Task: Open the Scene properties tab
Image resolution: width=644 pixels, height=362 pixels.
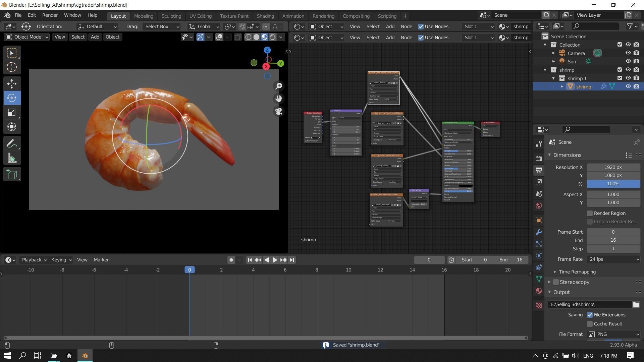Action: 539,194
